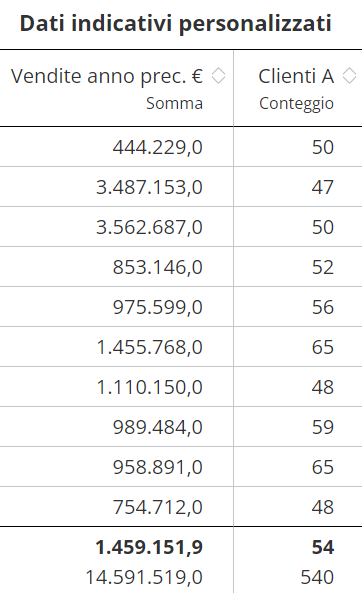This screenshot has height=600, width=362.
Task: Click the total client count 540
Action: pos(317,577)
